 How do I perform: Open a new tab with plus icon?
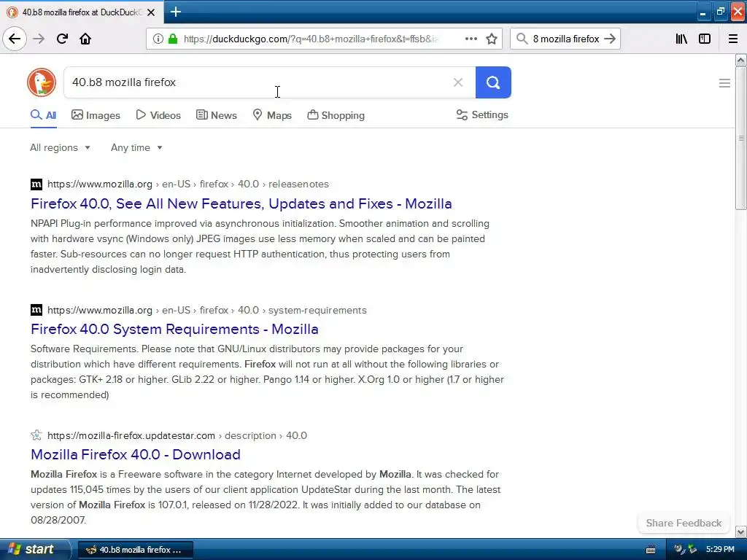click(175, 12)
